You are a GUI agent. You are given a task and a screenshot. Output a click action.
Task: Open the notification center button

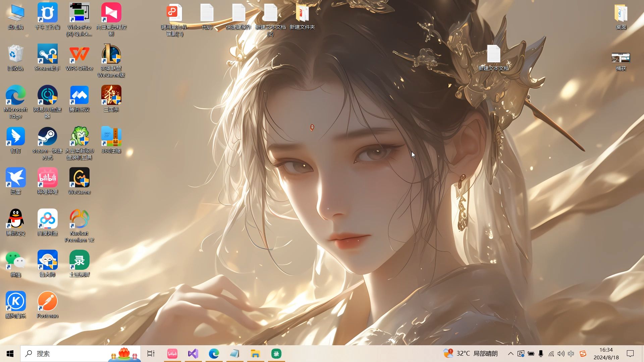(x=630, y=354)
